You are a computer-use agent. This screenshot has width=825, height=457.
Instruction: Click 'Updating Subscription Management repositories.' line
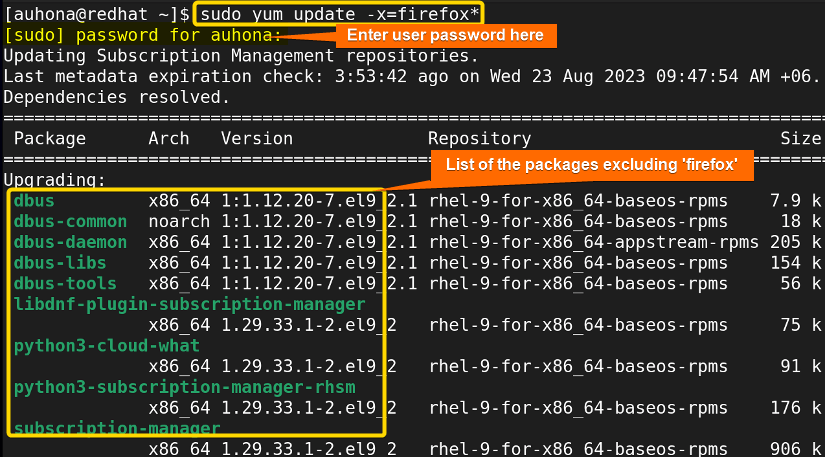tap(241, 56)
